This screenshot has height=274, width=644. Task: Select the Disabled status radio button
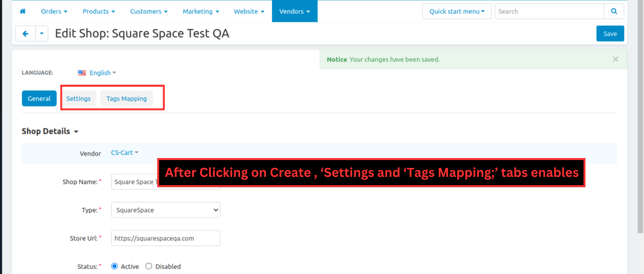click(x=149, y=267)
